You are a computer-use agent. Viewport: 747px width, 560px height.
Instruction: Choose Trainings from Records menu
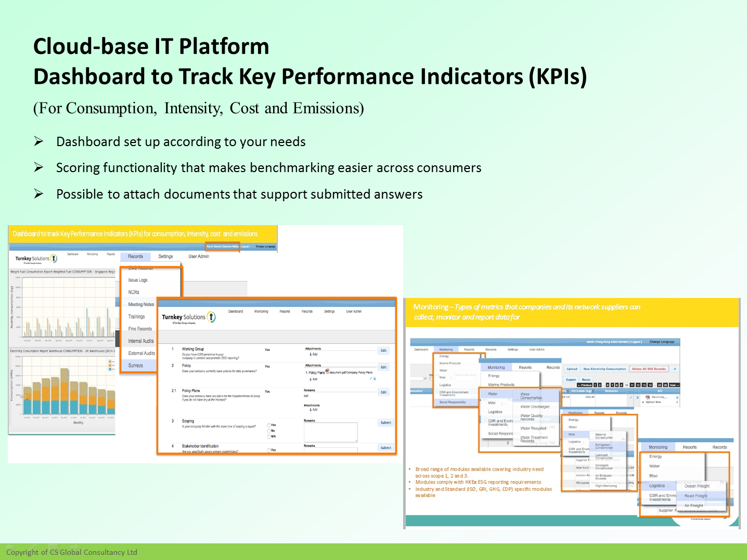tap(137, 317)
